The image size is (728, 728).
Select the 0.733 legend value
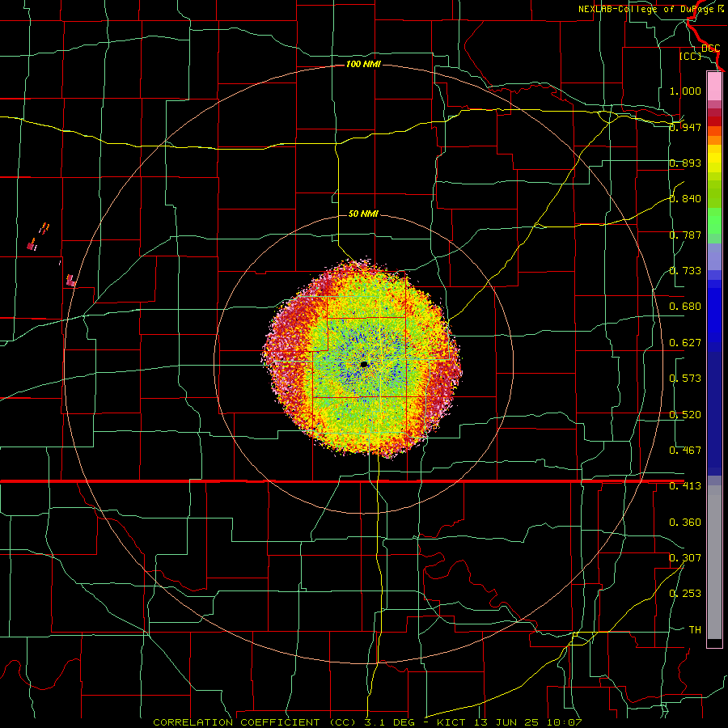pos(685,270)
